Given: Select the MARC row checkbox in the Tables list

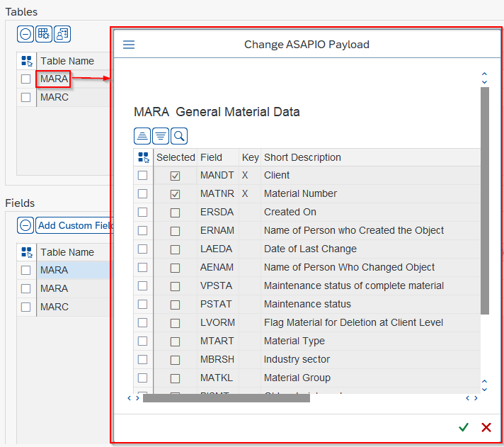Looking at the screenshot, I should pyautogui.click(x=25, y=98).
